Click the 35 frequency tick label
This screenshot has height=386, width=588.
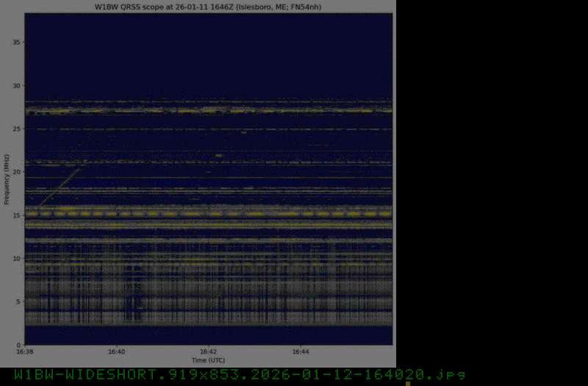coord(15,42)
